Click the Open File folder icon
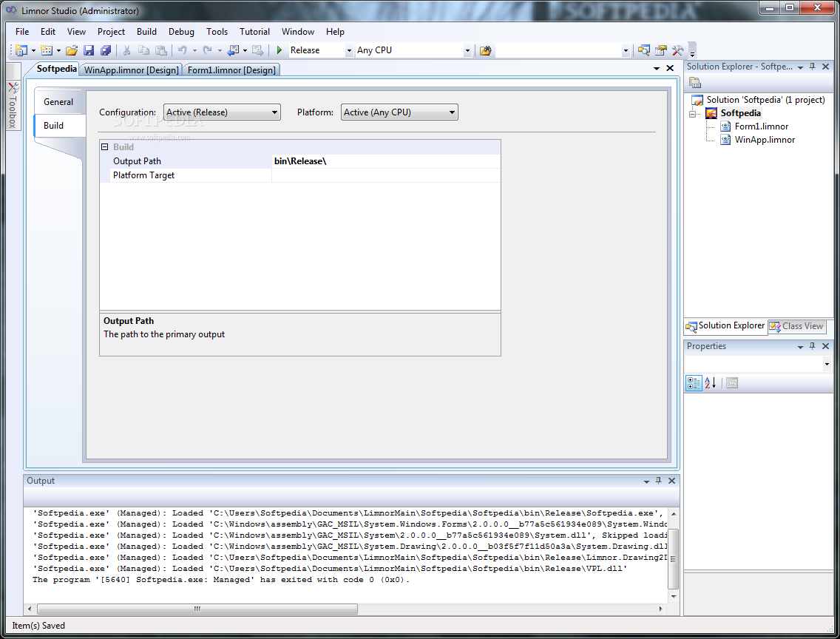Screen dimensions: 840x639 coord(72,50)
